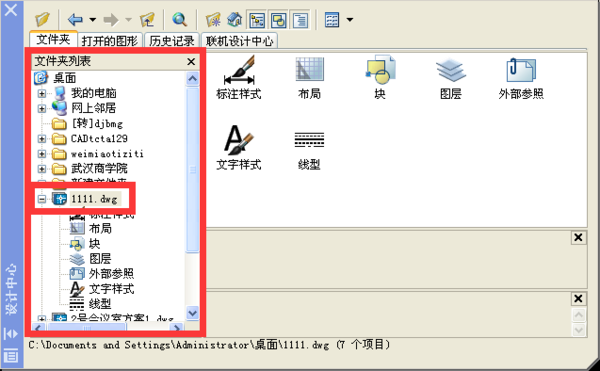The width and height of the screenshot is (600, 371).
Task: Close the 文件夹列表 pane
Action: tap(191, 62)
